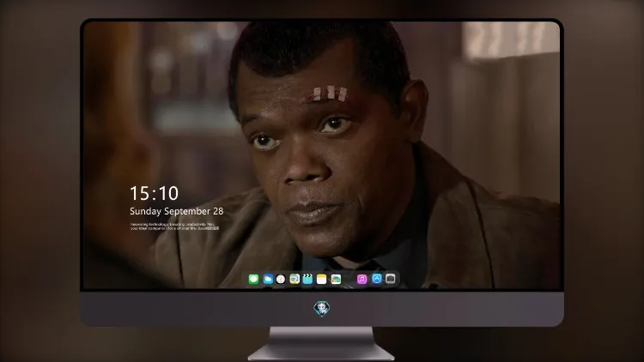Viewport: 644px width, 362px height.
Task: Open the Weather app in the dock
Action: click(268, 279)
